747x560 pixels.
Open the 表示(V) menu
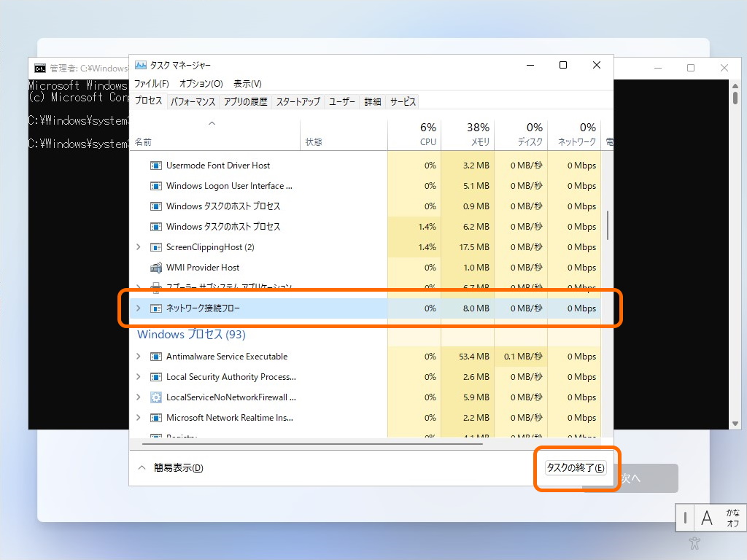click(247, 84)
